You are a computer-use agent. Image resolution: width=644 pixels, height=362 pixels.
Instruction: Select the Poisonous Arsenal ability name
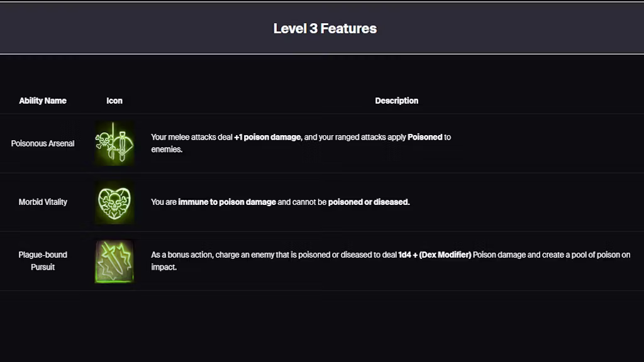[43, 143]
